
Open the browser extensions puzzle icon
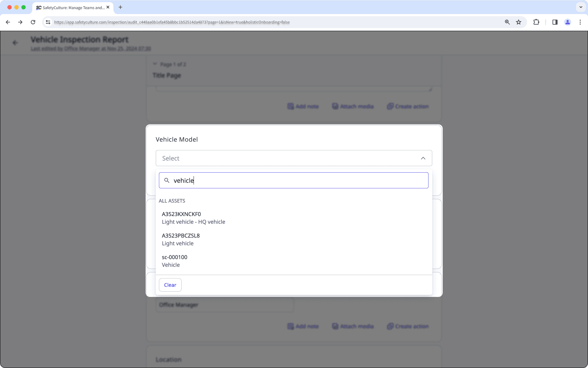(536, 22)
